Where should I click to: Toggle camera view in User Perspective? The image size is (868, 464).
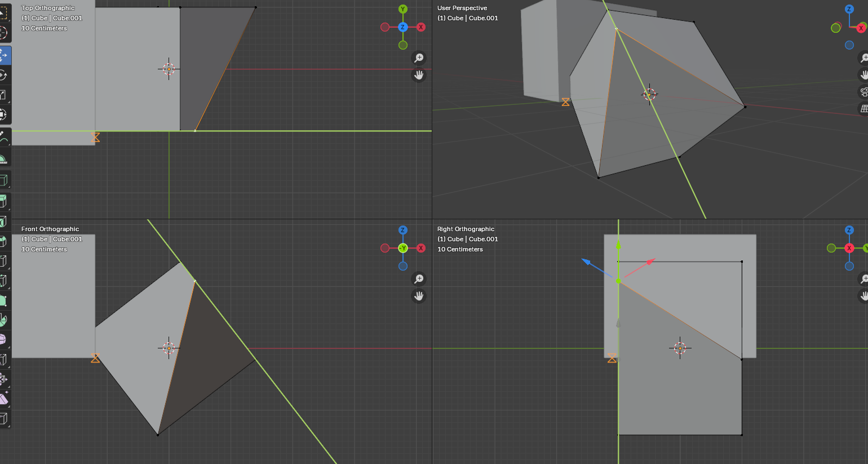click(x=863, y=92)
